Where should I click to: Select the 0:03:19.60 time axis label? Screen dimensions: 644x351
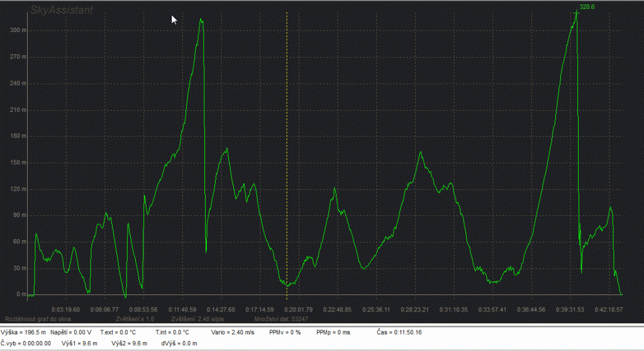click(65, 309)
